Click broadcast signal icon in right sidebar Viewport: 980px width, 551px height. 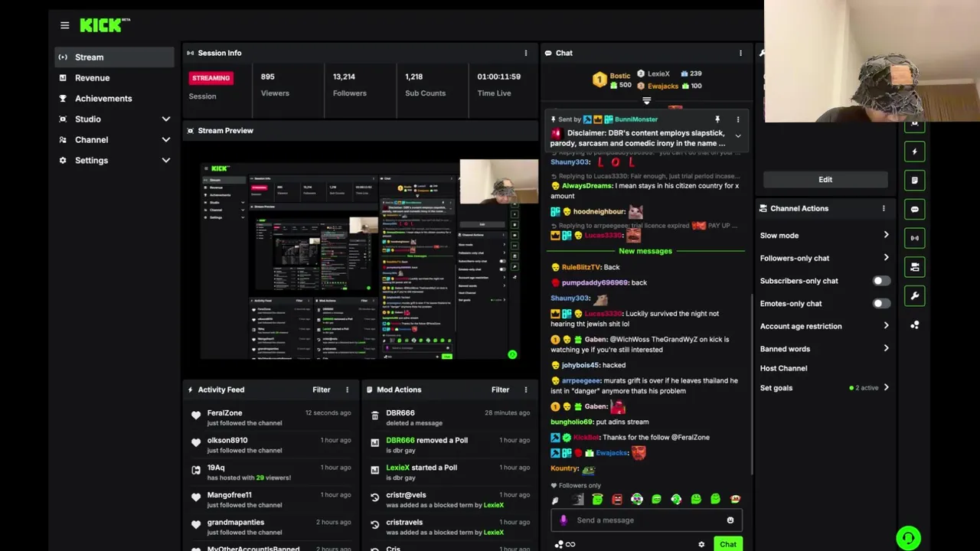[x=914, y=238]
